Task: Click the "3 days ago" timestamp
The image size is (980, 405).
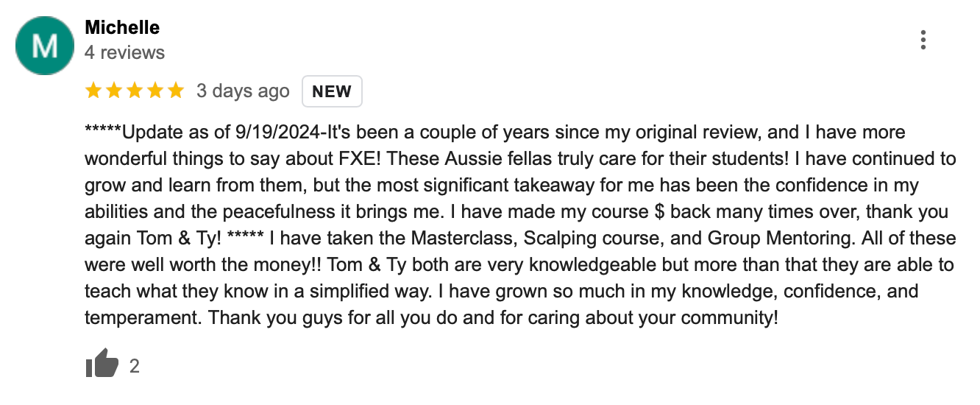Action: [x=243, y=91]
